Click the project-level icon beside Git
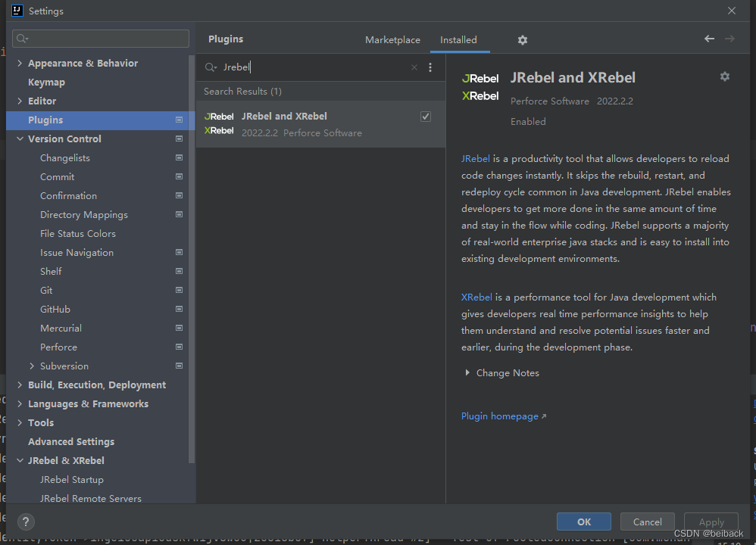Image resolution: width=756 pixels, height=545 pixels. point(179,290)
